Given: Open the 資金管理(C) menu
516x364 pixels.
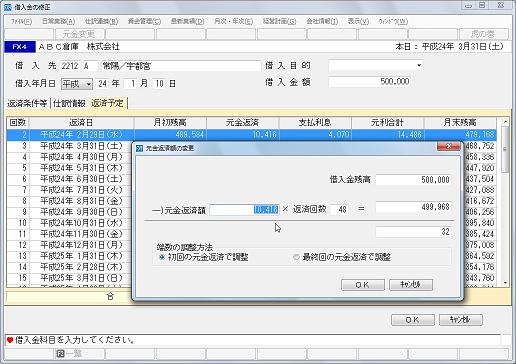Looking at the screenshot, I should (144, 21).
